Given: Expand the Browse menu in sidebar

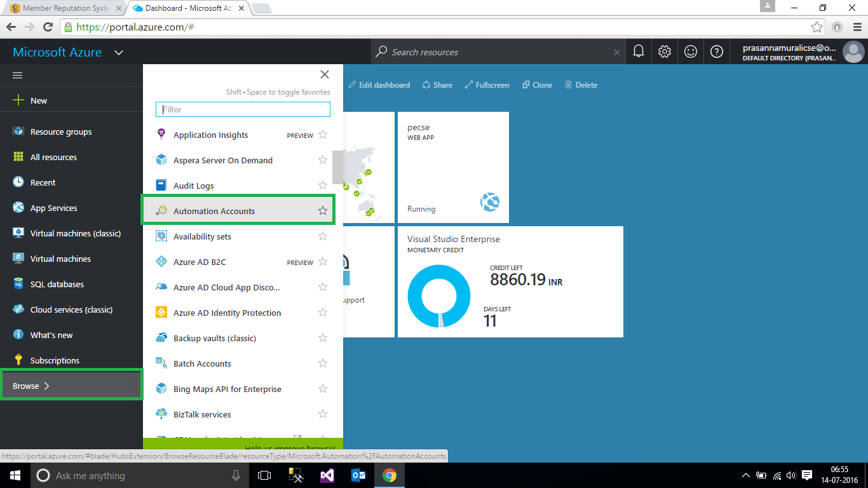Looking at the screenshot, I should click(x=71, y=386).
